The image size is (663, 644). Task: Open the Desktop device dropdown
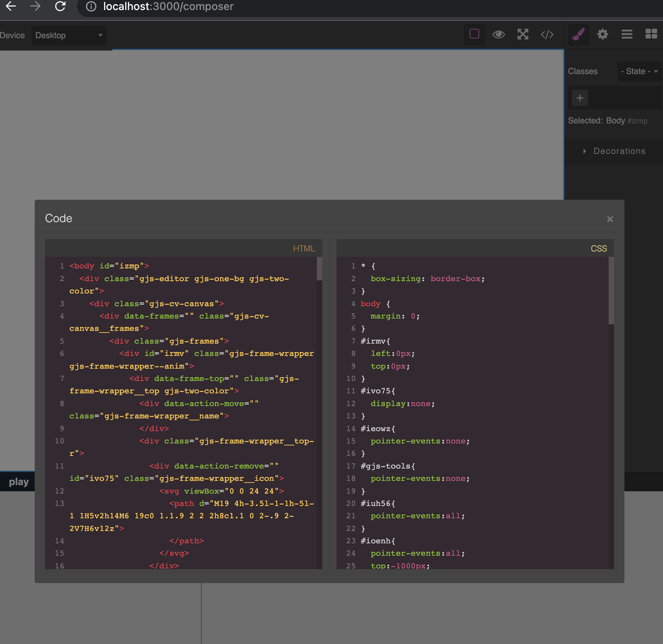pyautogui.click(x=69, y=35)
